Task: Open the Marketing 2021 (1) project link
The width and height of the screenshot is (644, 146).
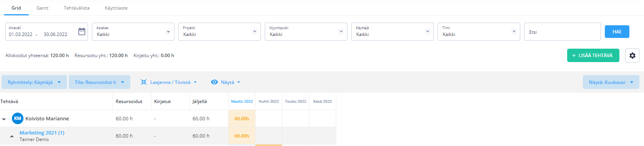Action: click(42, 133)
